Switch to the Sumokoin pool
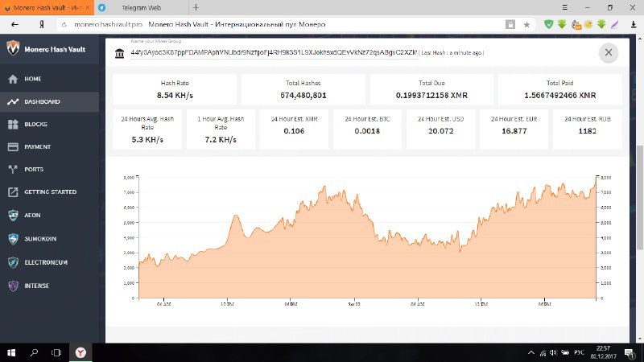Screen dimensions: 644x362 tap(40, 239)
